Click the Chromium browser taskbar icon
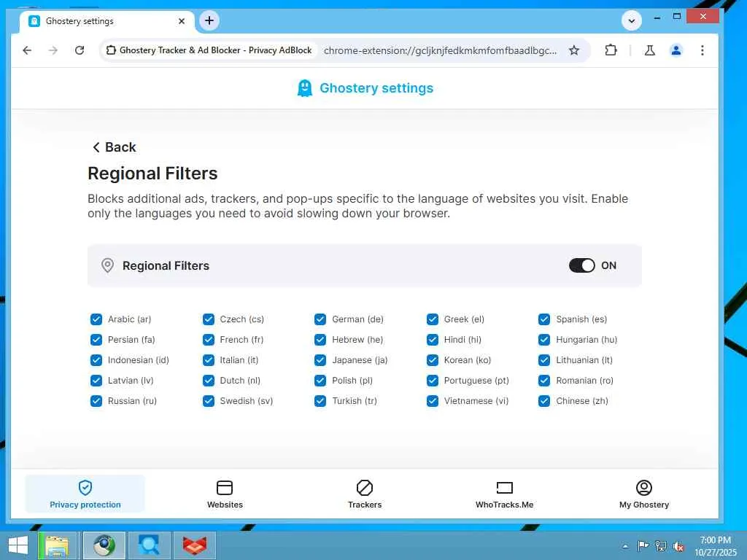The height and width of the screenshot is (560, 747). (104, 545)
